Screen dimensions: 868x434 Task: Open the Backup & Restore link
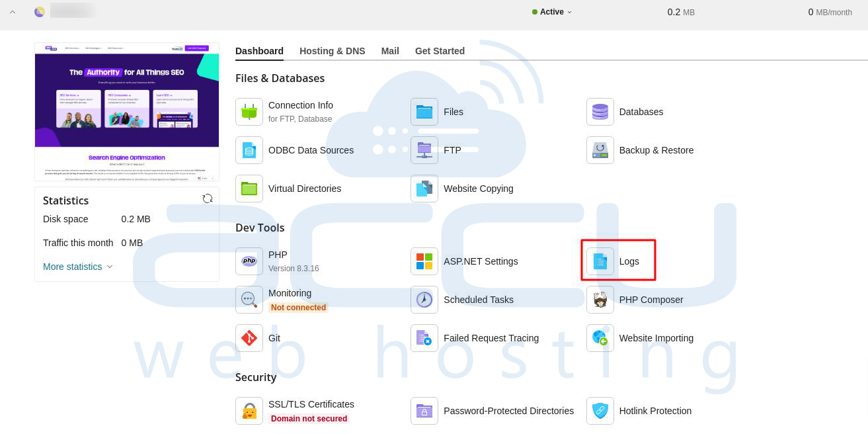pyautogui.click(x=656, y=150)
